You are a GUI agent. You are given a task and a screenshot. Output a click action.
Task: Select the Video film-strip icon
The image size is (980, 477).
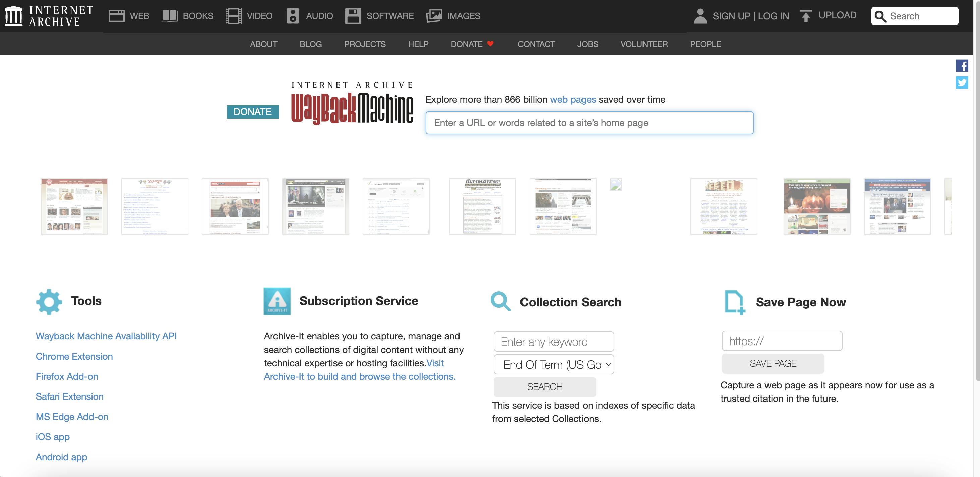[233, 16]
